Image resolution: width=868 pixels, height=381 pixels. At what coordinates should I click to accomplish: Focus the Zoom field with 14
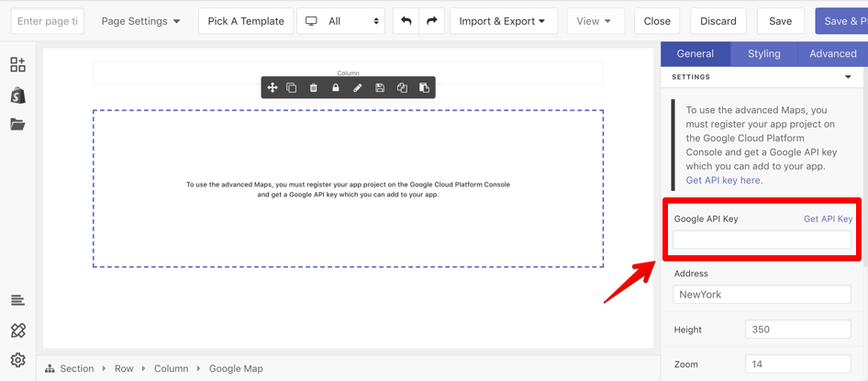pyautogui.click(x=797, y=364)
